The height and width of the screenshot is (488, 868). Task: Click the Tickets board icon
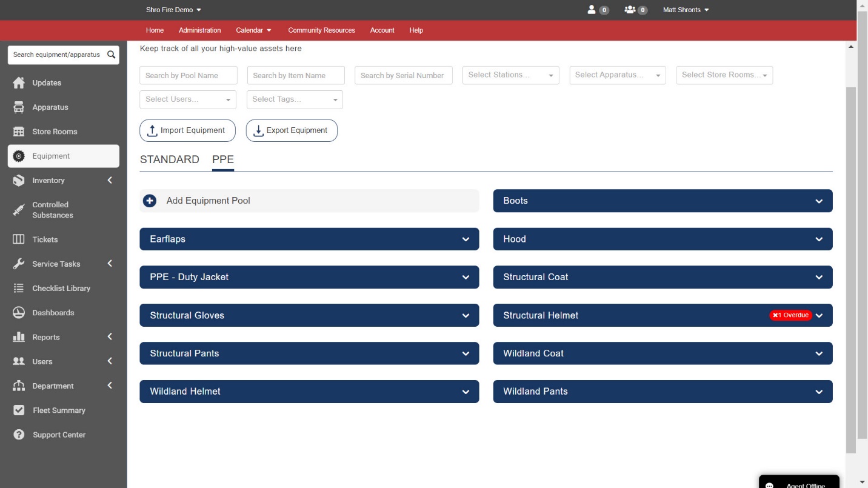tap(19, 239)
